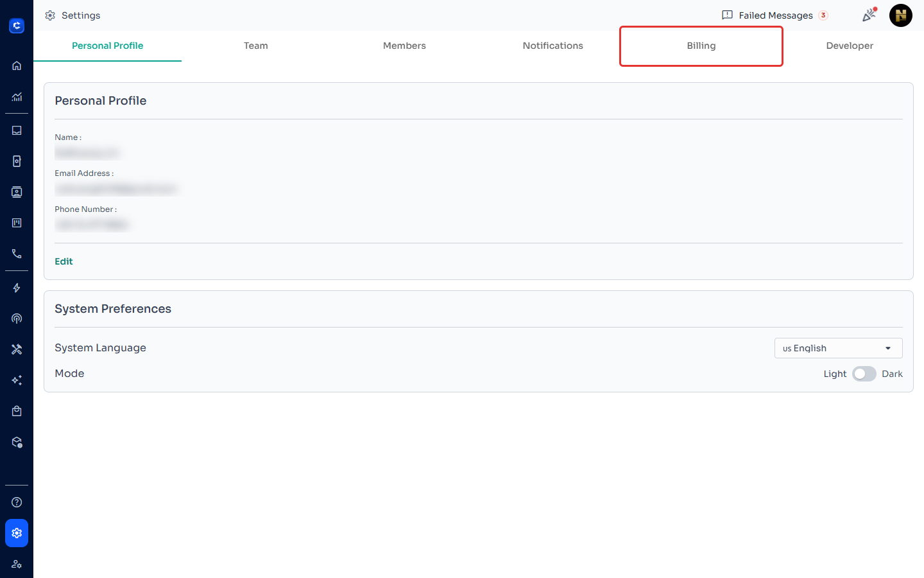The height and width of the screenshot is (578, 924).
Task: Toggle the Light/Dark mode switch
Action: point(864,374)
